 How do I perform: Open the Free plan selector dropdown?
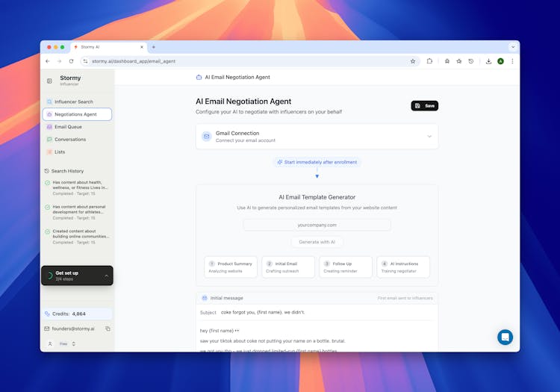73,344
